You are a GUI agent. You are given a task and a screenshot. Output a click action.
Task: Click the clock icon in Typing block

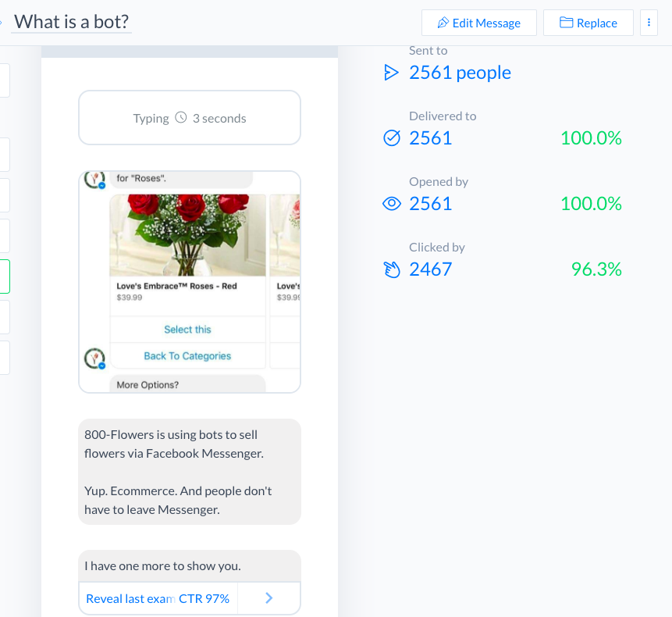coord(181,118)
